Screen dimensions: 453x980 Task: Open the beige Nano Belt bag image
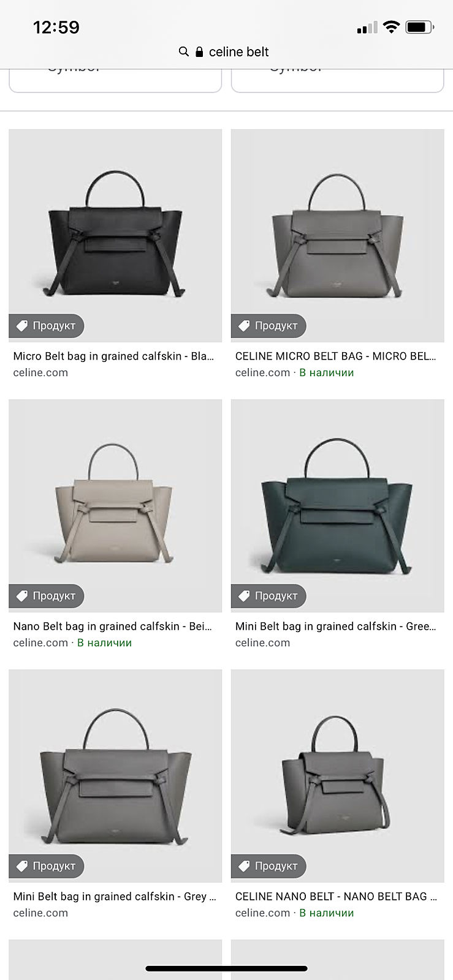(115, 506)
